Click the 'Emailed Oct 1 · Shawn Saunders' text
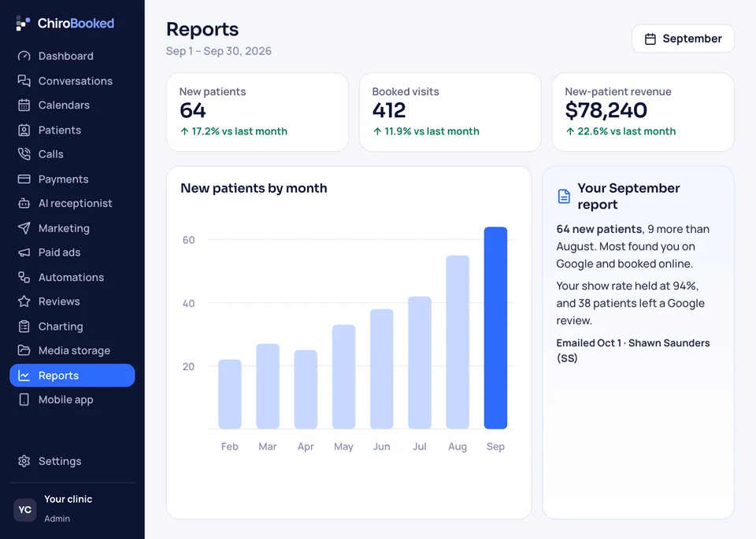 pos(633,343)
